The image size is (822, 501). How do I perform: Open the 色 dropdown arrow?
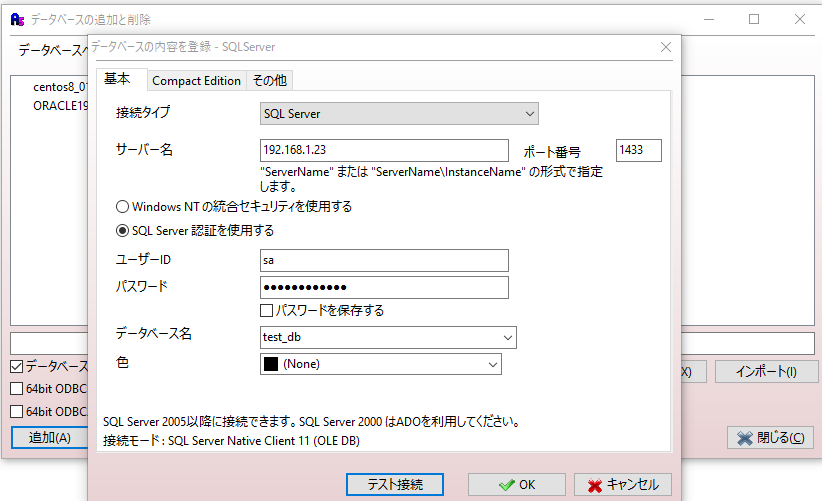point(492,365)
